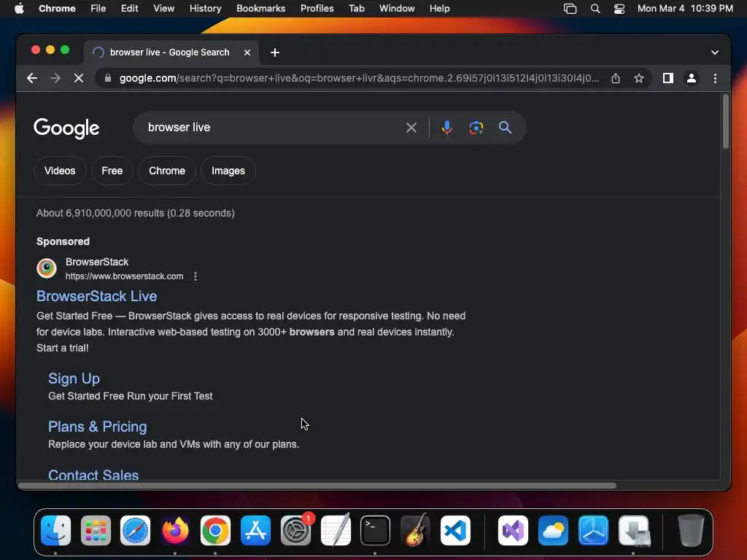Open the Plans & Pricing sitelink
747x560 pixels.
tap(98, 427)
